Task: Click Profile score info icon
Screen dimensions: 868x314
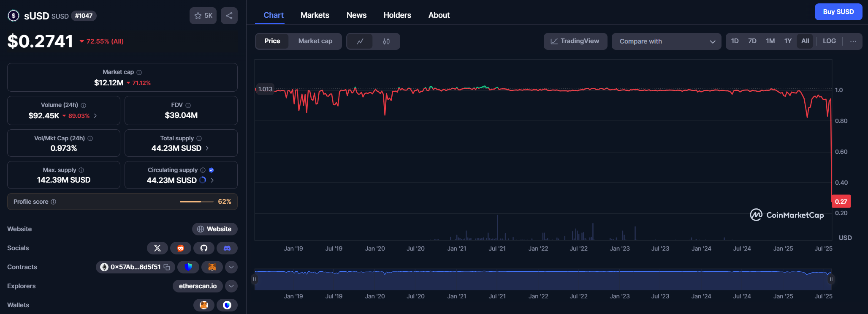Action: (54, 202)
